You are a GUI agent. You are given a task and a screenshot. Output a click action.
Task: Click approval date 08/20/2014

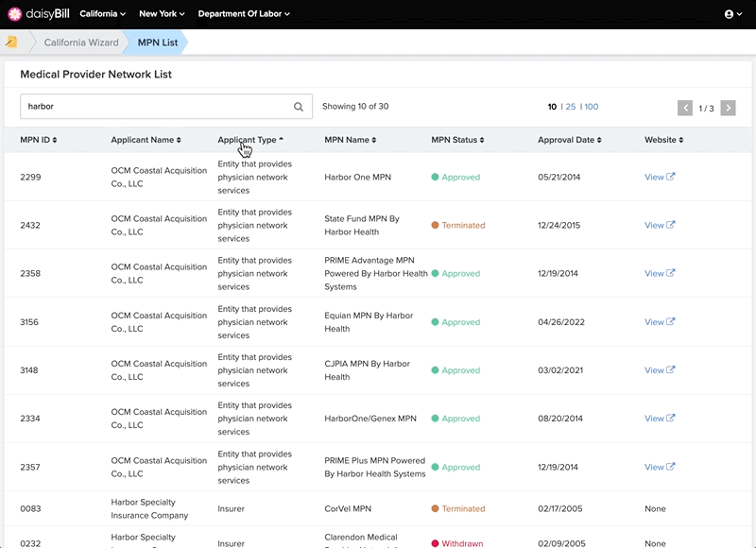point(560,419)
